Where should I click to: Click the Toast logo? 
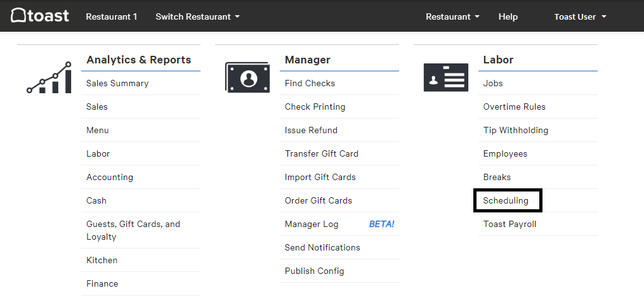[40, 16]
